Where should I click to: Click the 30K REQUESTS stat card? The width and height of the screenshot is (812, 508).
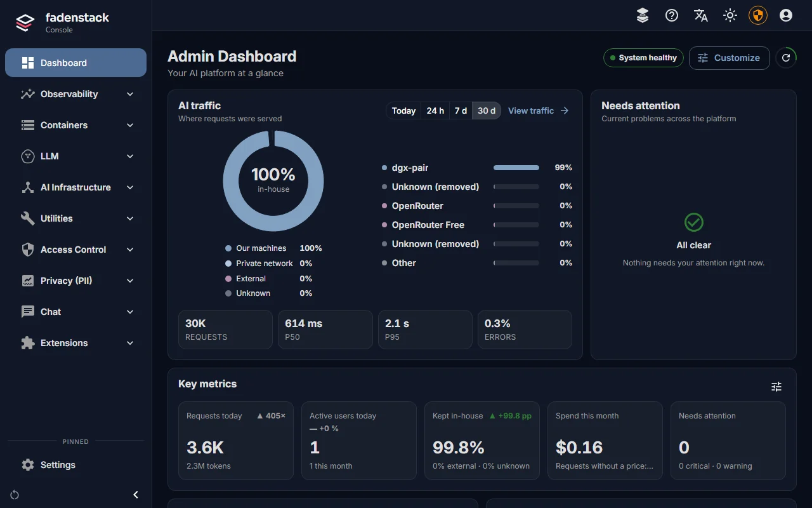[x=225, y=330]
